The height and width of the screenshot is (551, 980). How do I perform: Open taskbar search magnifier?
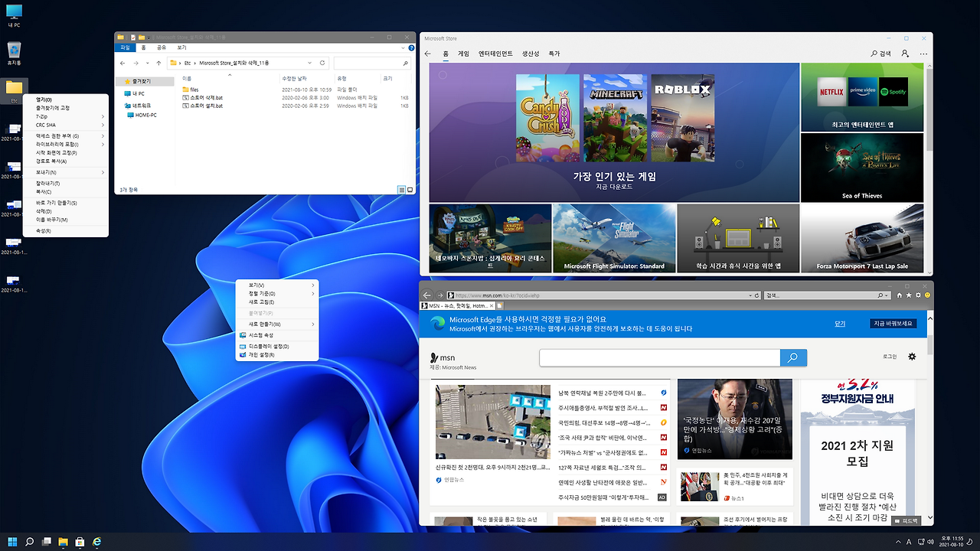pos(30,541)
